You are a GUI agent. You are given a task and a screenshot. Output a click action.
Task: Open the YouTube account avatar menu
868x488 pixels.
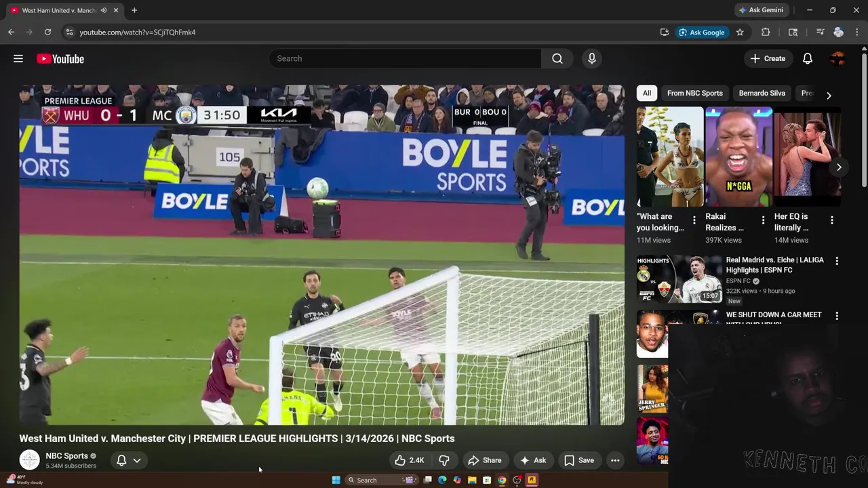point(837,59)
